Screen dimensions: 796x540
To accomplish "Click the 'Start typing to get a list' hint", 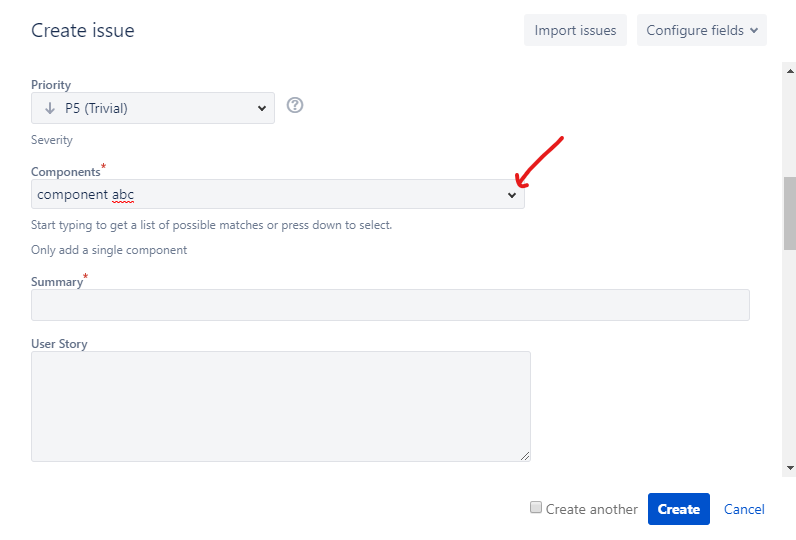I will click(x=211, y=225).
